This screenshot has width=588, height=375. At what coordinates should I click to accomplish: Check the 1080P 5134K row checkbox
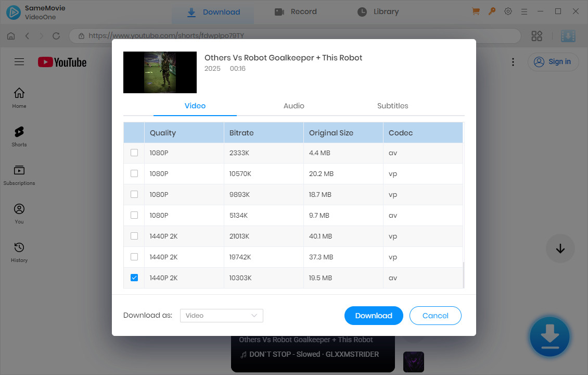click(x=134, y=215)
